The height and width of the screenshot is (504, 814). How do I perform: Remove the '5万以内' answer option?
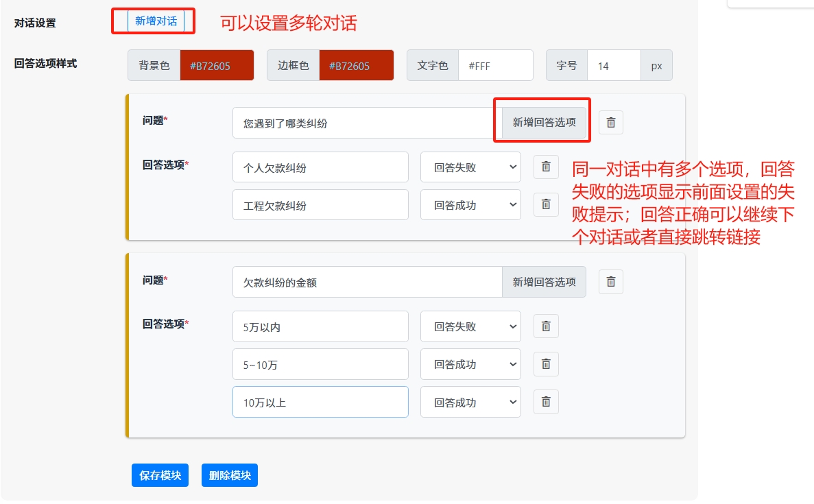coord(546,326)
